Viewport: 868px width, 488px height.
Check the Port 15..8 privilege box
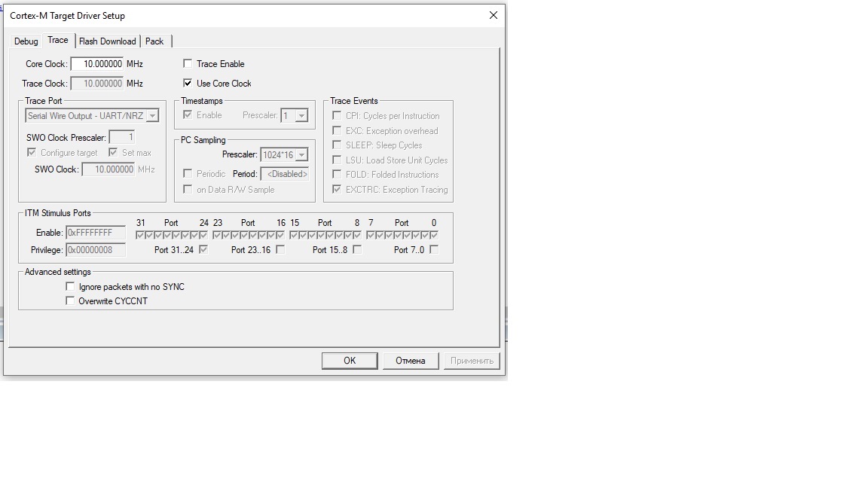pos(357,250)
